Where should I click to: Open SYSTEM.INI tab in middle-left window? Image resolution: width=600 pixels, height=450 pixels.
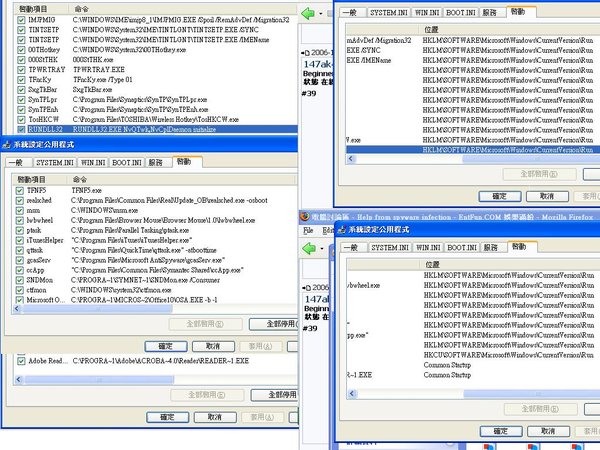pos(55,163)
